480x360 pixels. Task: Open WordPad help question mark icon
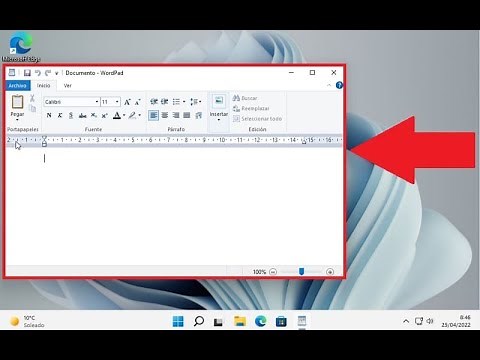coord(339,85)
